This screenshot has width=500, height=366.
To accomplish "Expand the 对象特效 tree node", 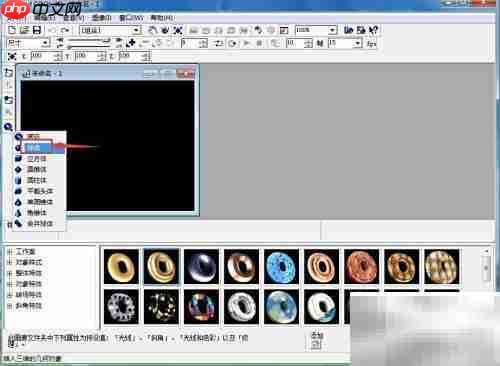I will click(x=10, y=284).
